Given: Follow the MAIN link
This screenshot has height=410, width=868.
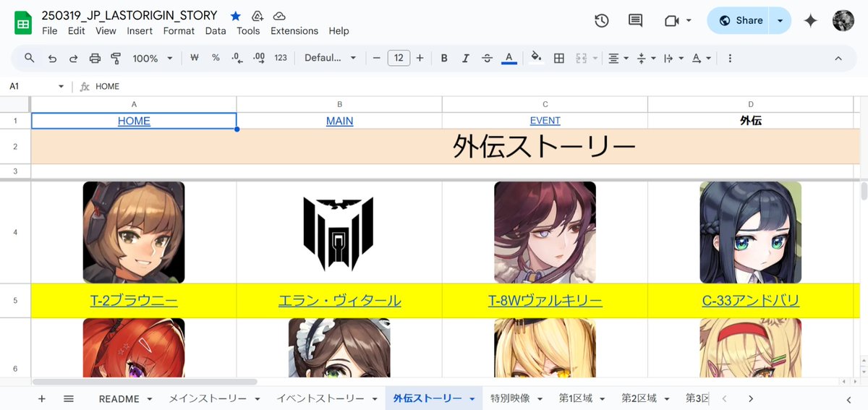Looking at the screenshot, I should (339, 121).
